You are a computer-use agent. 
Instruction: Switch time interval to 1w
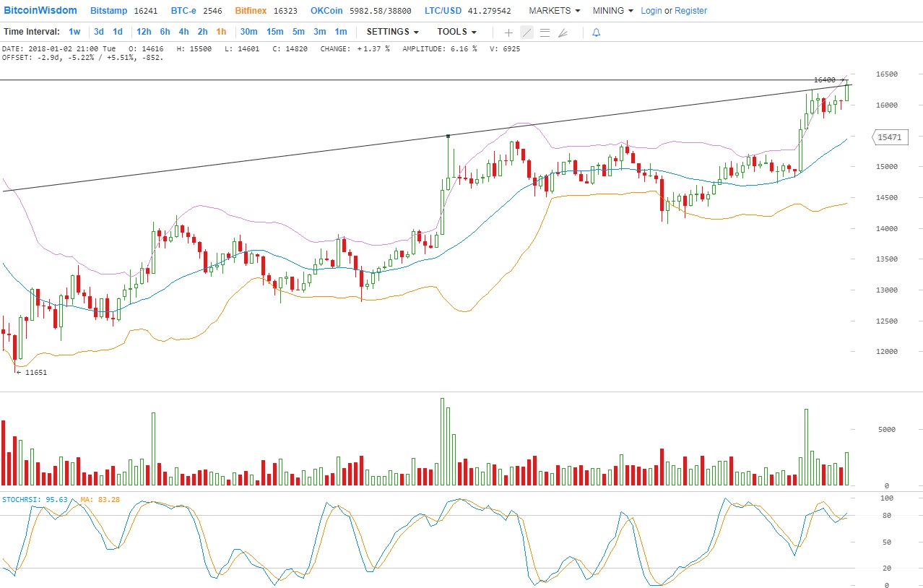click(x=74, y=32)
